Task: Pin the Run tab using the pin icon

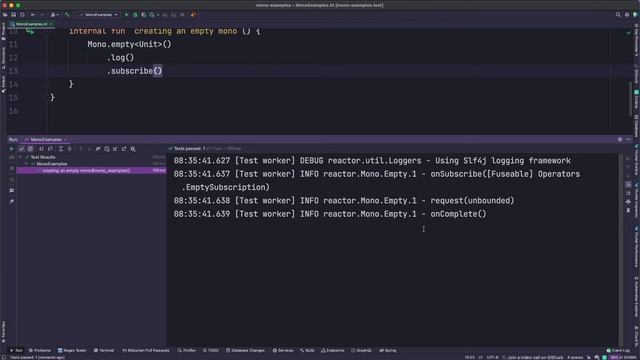Action: (11, 201)
